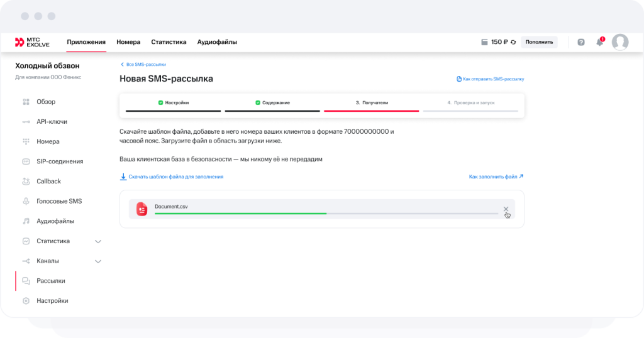Go back to Все SMS-рассылки

click(143, 65)
